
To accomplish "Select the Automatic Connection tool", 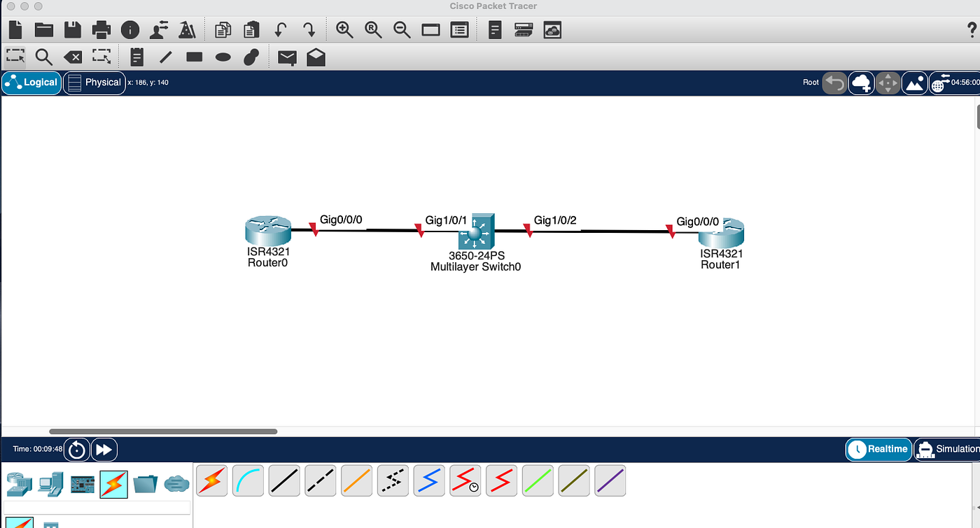I will [211, 480].
